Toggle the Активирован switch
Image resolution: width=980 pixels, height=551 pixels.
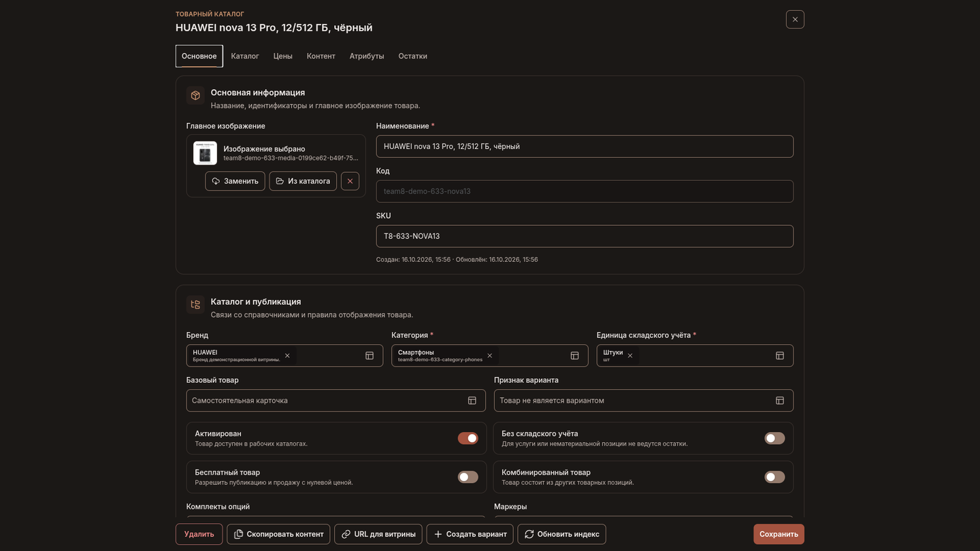(468, 438)
